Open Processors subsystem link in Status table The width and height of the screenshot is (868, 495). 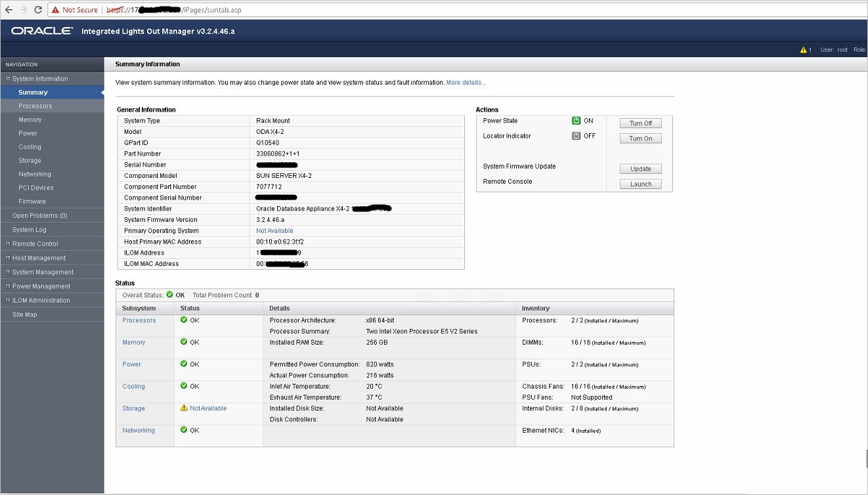pos(139,320)
